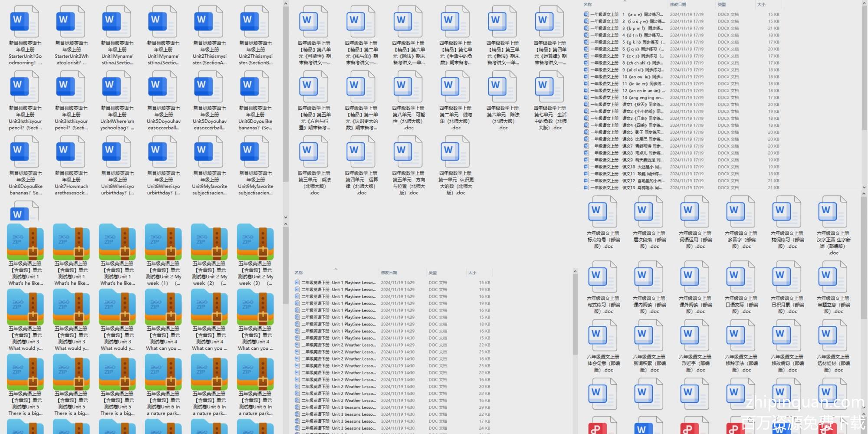Select 六年级语文上册 多音字 document icon
The height and width of the screenshot is (434, 868).
click(x=741, y=212)
